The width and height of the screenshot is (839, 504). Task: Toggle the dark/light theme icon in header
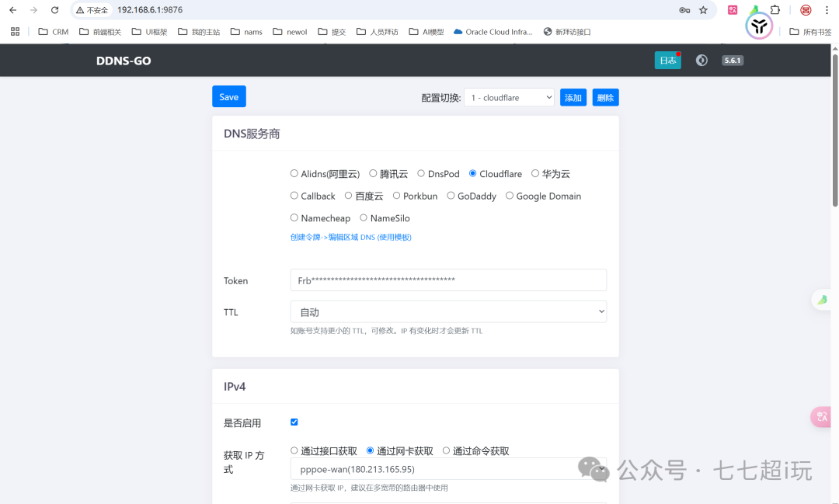[x=701, y=61]
